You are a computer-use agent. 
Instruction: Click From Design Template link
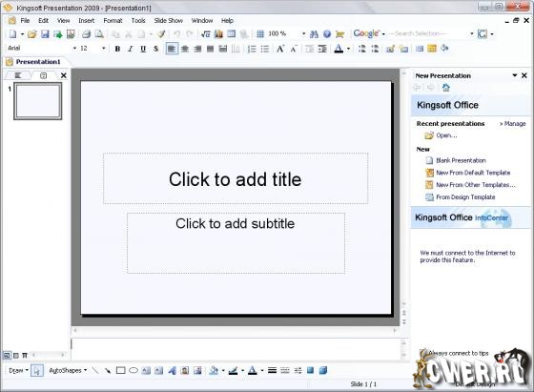(465, 197)
